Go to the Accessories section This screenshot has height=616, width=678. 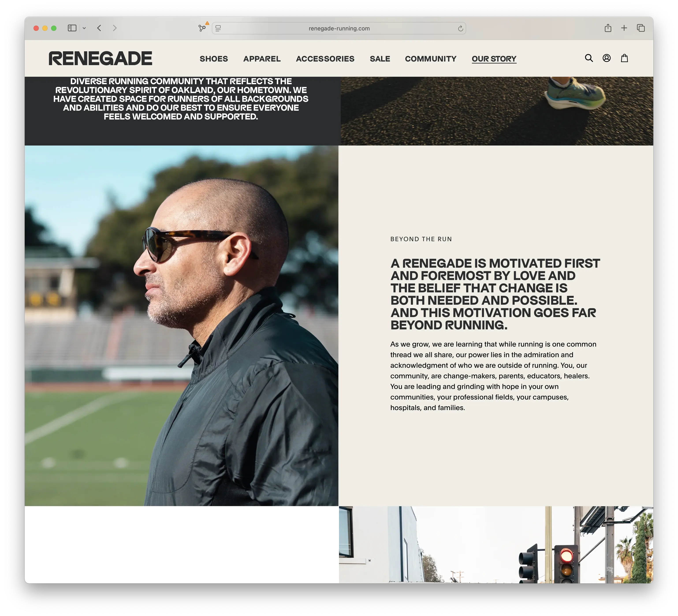pos(325,59)
